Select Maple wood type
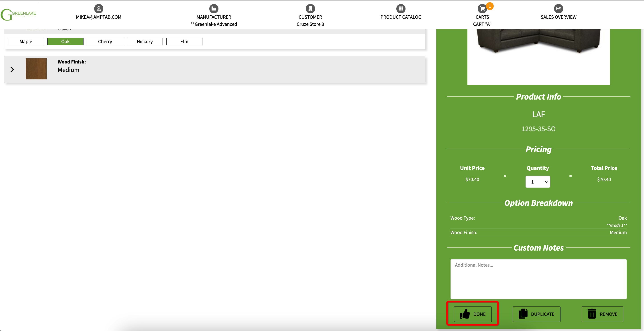 pos(26,41)
